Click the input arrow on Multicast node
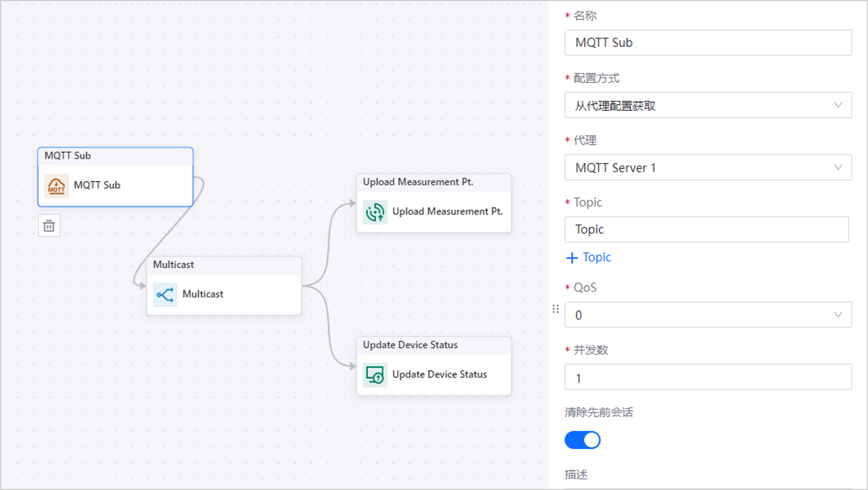The height and width of the screenshot is (490, 868). (x=142, y=286)
